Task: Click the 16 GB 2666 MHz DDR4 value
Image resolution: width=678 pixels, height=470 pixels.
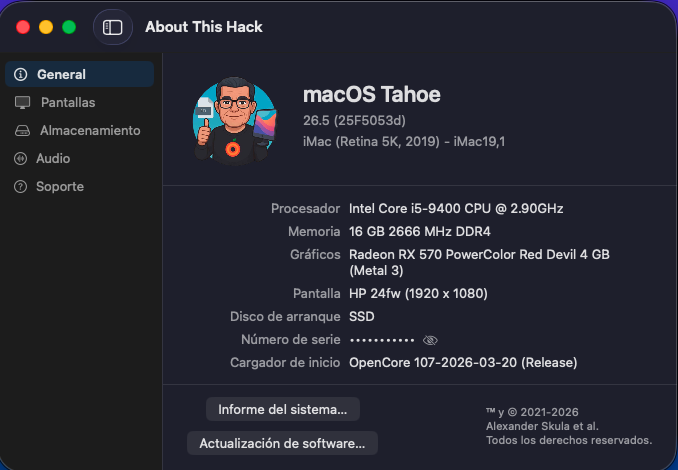Action: click(420, 232)
